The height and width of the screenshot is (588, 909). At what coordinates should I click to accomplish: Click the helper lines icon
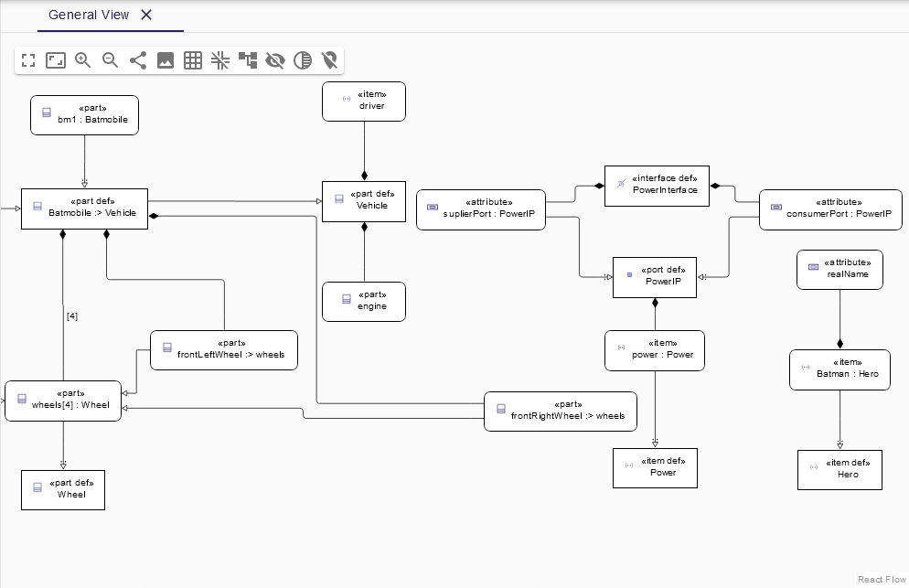(x=220, y=60)
